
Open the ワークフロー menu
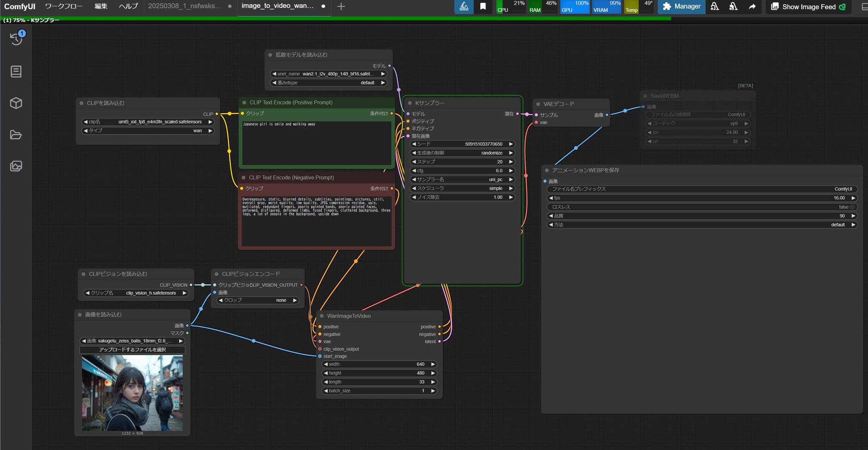click(x=64, y=6)
